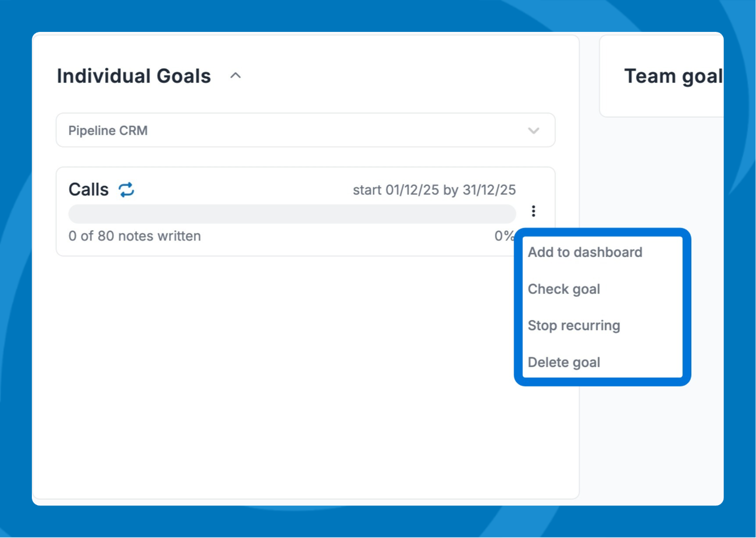The height and width of the screenshot is (538, 756).
Task: Open the Calls goal title
Action: (89, 190)
